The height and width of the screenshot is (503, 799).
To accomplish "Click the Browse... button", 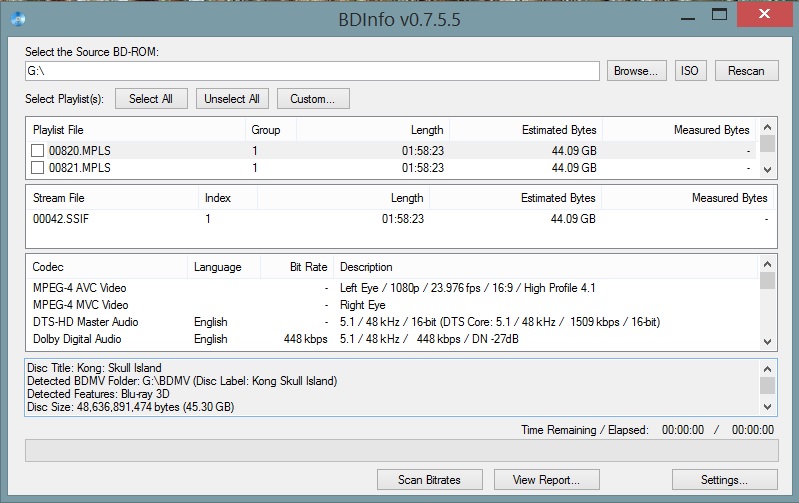I will (x=635, y=71).
